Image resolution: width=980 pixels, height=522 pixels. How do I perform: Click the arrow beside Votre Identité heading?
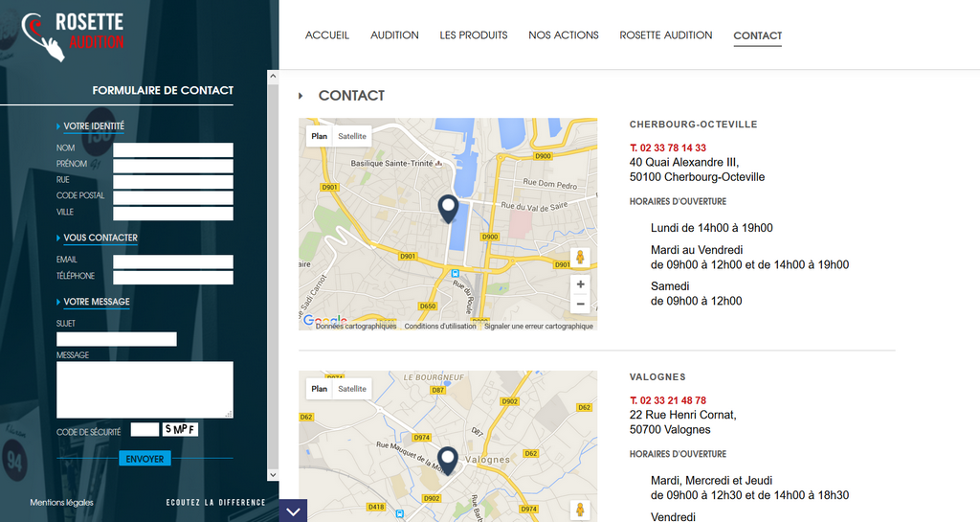(58, 126)
